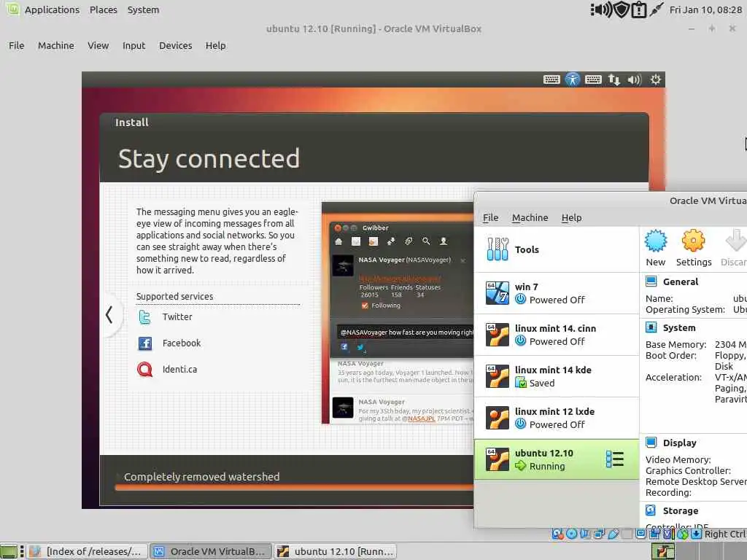This screenshot has height=560, width=747.
Task: Open the accessibility menu in Ubuntu installer panel
Action: [572, 79]
